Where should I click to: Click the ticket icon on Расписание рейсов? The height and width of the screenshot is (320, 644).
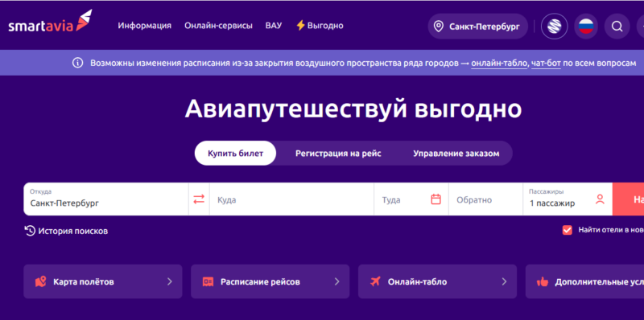pyautogui.click(x=208, y=282)
